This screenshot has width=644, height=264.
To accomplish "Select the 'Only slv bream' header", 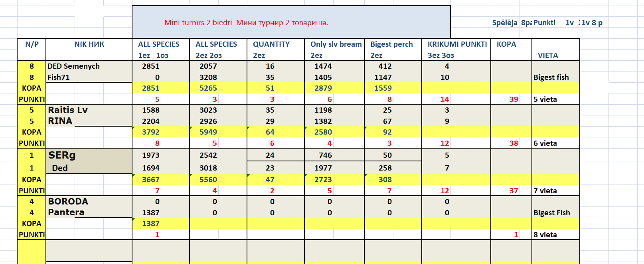I will [336, 44].
